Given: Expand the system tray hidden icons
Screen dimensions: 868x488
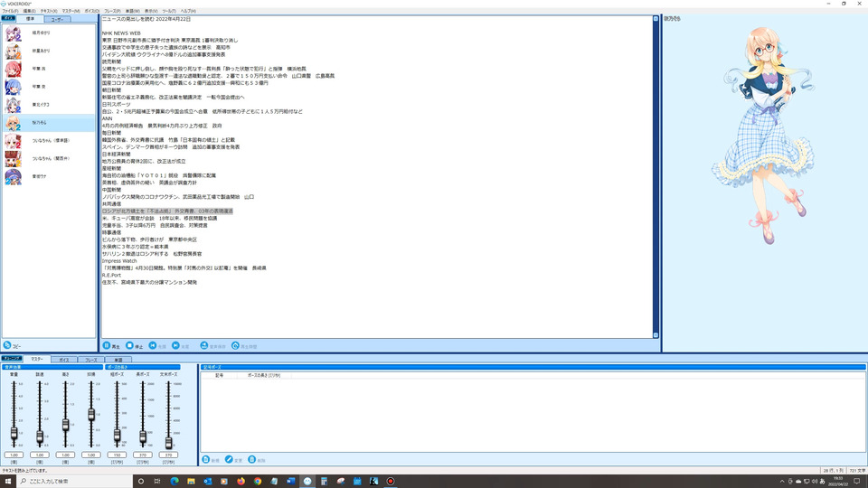Looking at the screenshot, I should [782, 482].
